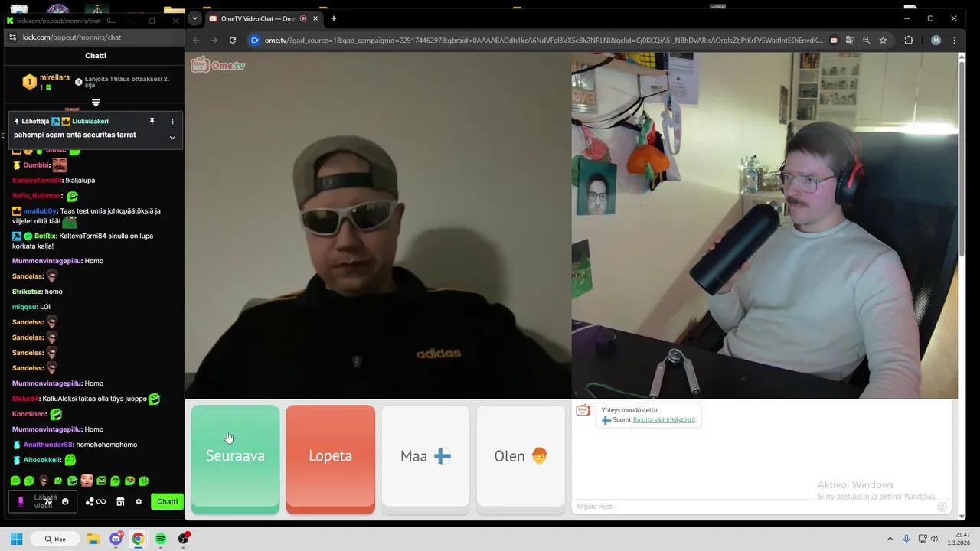The height and width of the screenshot is (551, 980).
Task: Open the Olen gender selector
Action: click(520, 456)
